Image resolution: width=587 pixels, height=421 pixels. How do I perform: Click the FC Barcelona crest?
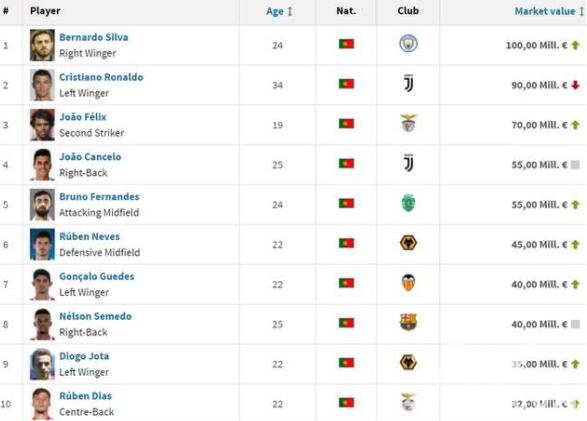pyautogui.click(x=408, y=322)
